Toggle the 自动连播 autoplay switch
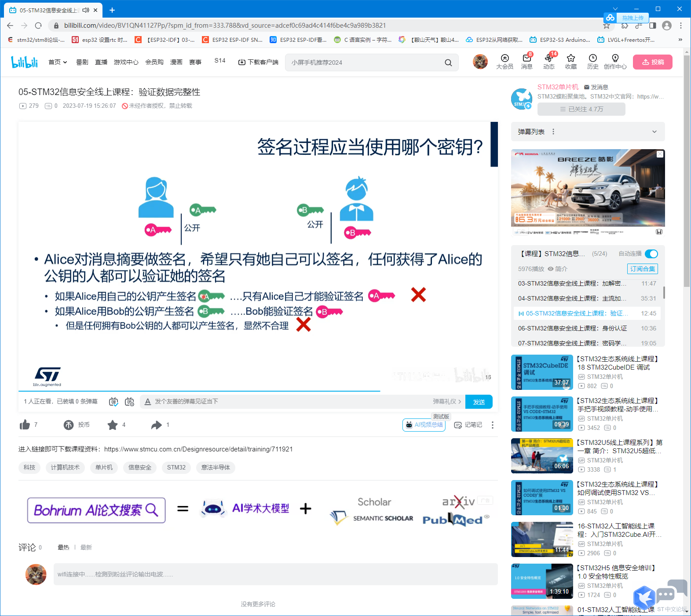This screenshot has width=691, height=616. 651,254
